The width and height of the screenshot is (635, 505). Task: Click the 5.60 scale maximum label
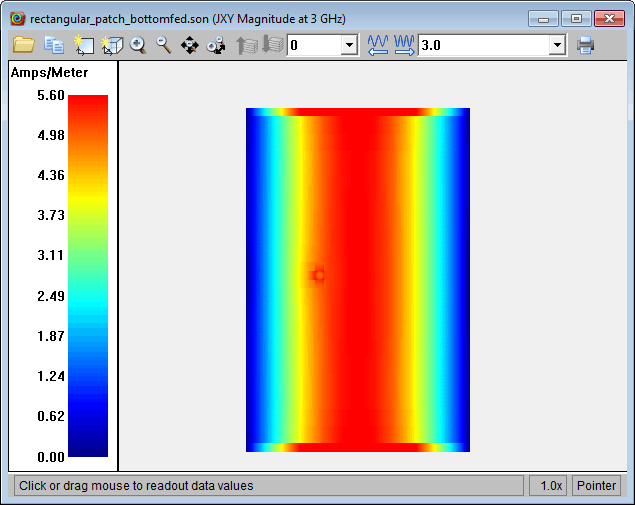(x=51, y=95)
